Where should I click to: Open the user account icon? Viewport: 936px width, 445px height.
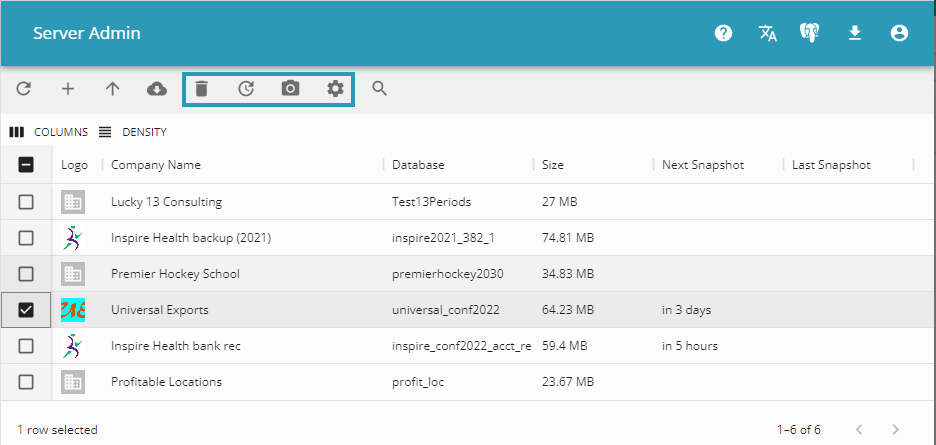click(899, 33)
